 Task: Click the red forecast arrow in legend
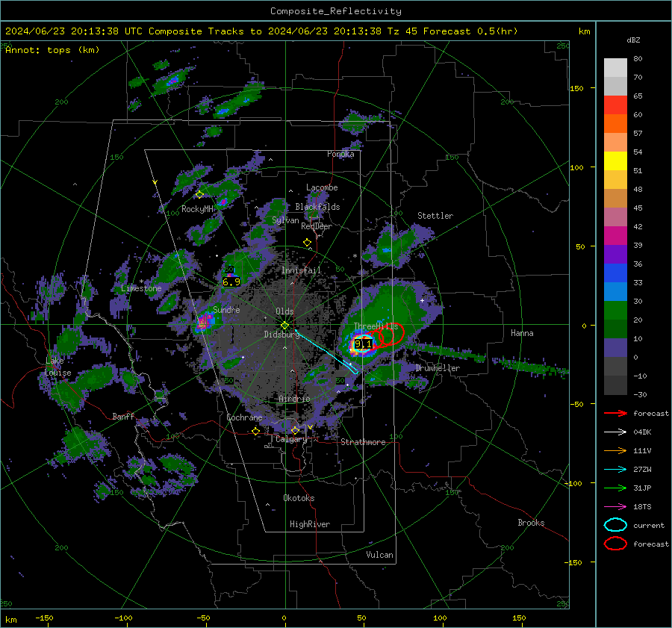click(x=615, y=413)
